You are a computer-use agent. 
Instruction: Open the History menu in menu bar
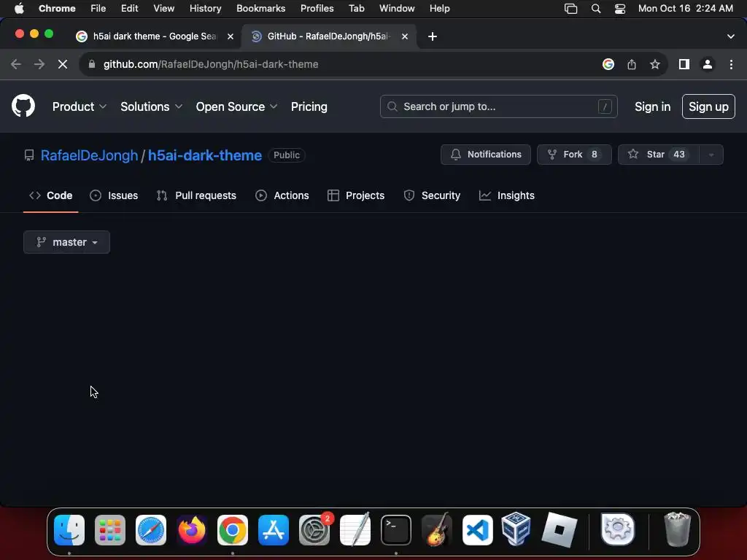(x=205, y=8)
